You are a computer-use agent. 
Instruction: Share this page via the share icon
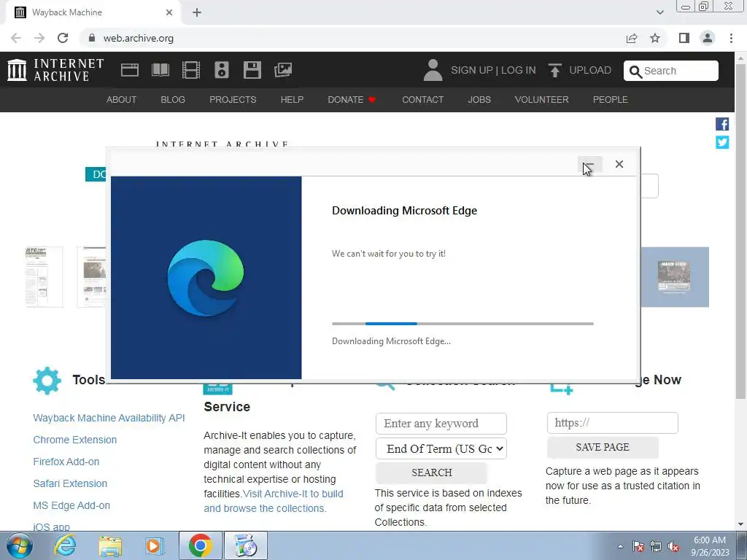click(632, 38)
